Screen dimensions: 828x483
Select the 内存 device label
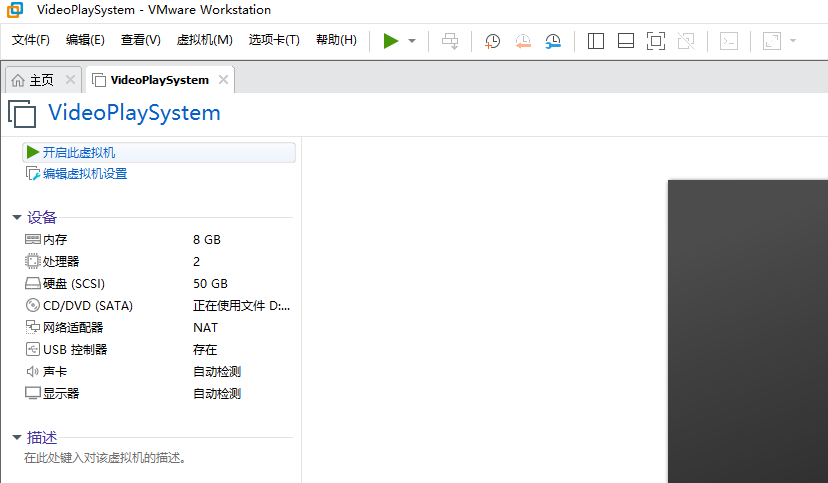55,240
